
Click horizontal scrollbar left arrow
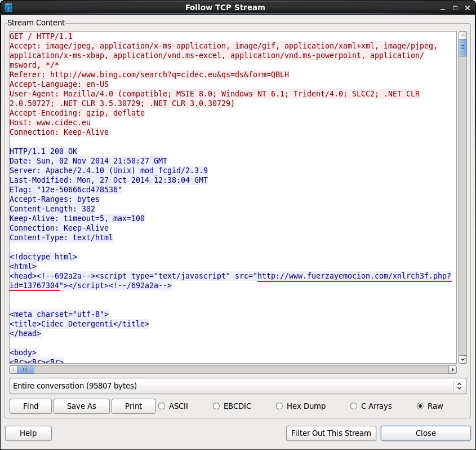click(13, 369)
